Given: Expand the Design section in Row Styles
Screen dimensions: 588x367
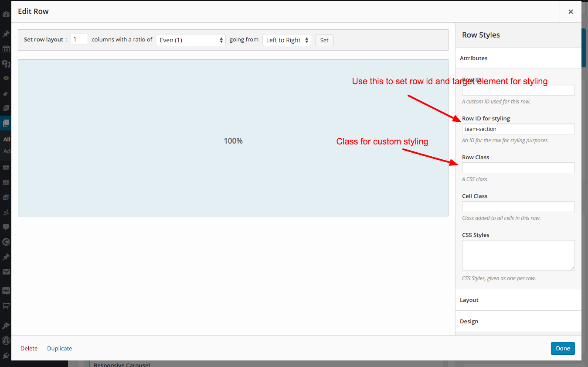Looking at the screenshot, I should click(x=518, y=321).
